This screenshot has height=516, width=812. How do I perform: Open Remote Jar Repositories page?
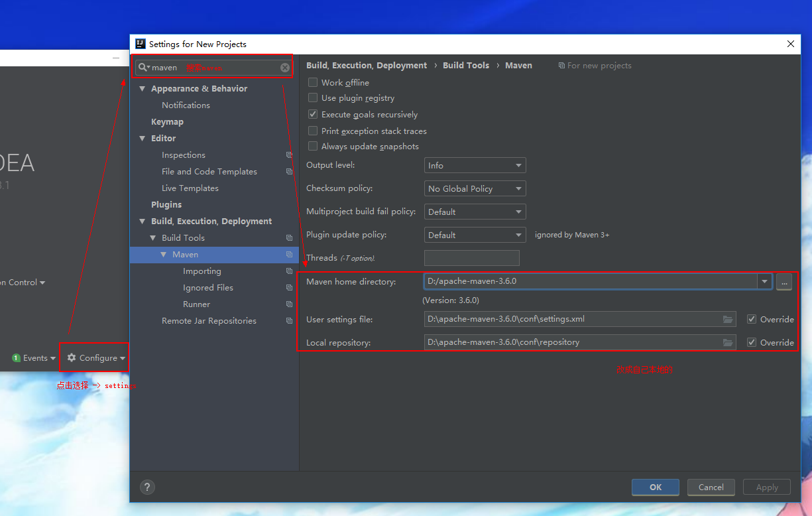tap(209, 321)
